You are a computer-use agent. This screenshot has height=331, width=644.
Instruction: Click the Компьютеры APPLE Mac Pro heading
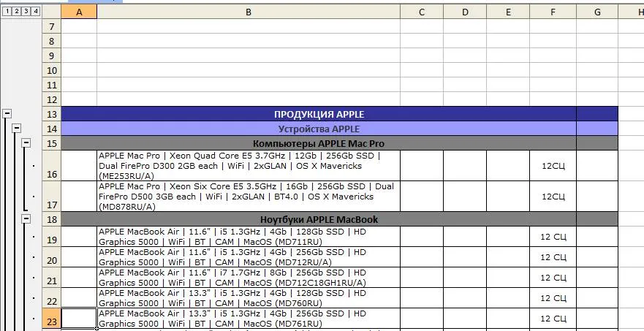319,143
